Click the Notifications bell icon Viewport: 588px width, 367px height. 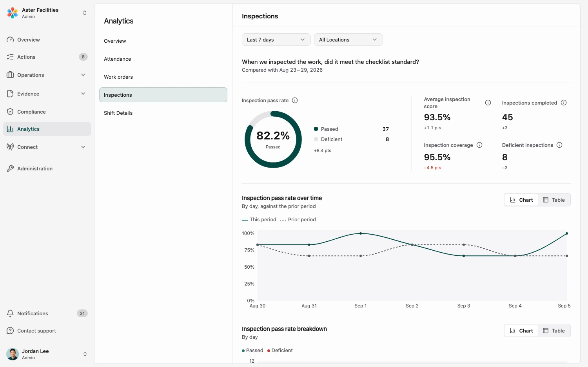click(10, 313)
